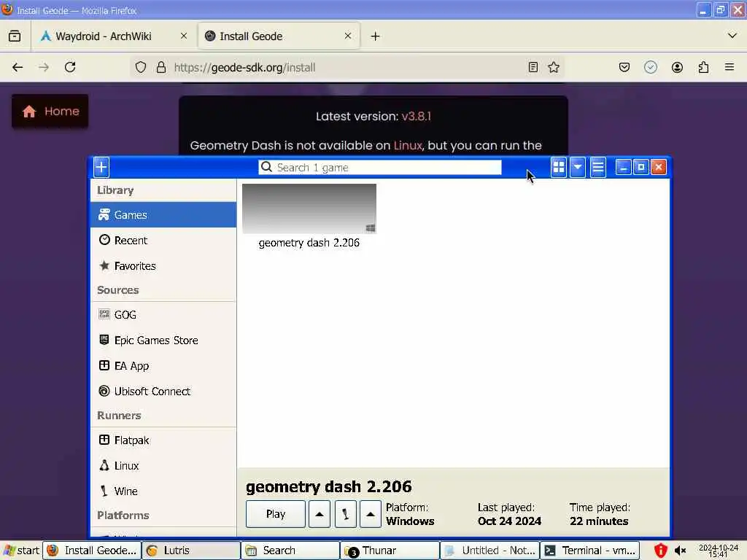Focus the Lutris game search field
The image size is (747, 560).
click(379, 167)
